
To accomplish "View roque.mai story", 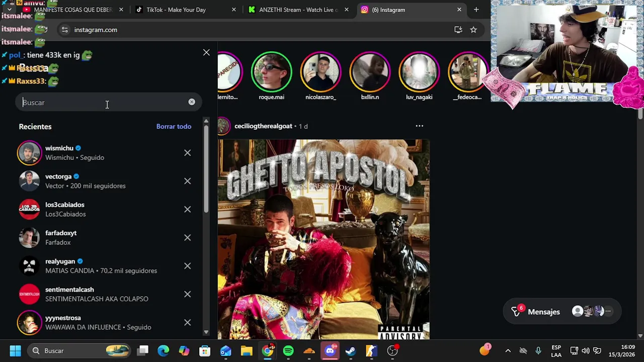I will pos(271,72).
